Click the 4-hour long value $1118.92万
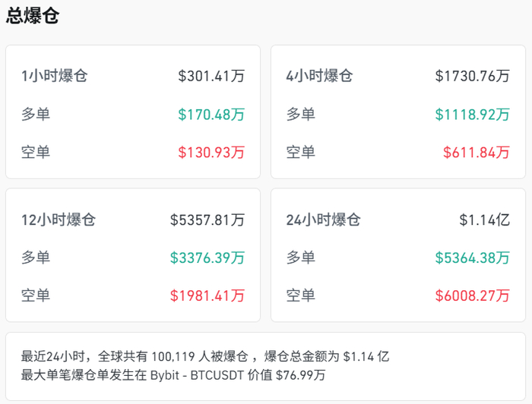Screen dimensions: 532x404 coord(472,115)
